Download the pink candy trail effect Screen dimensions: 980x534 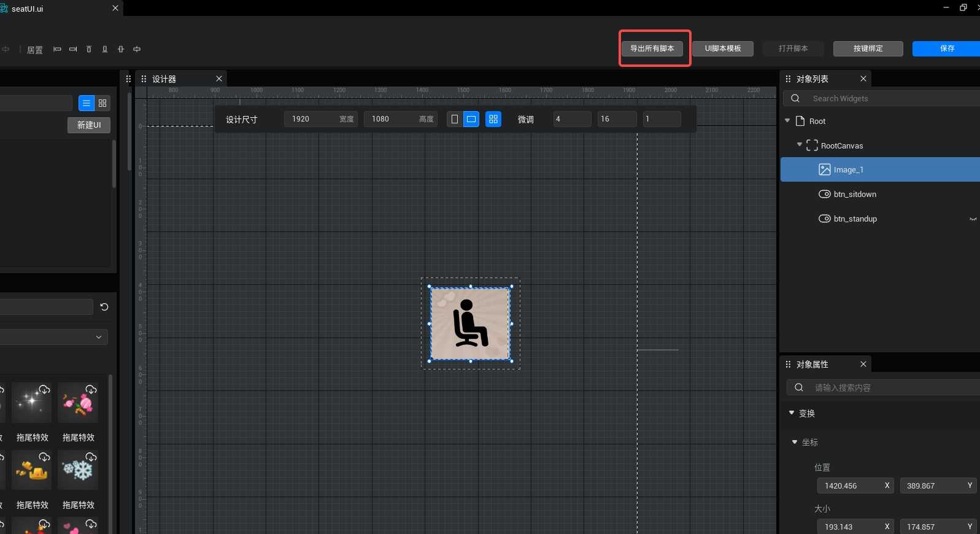point(91,389)
